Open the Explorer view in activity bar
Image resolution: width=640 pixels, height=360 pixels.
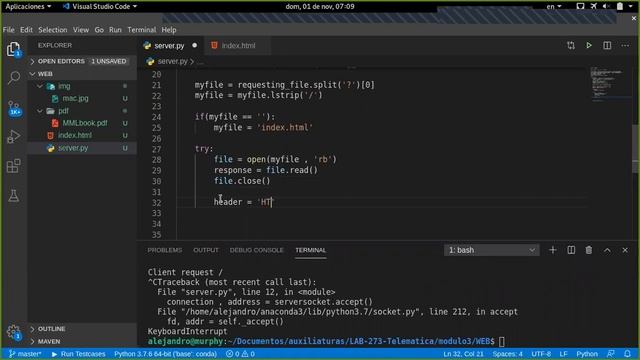(x=13, y=49)
